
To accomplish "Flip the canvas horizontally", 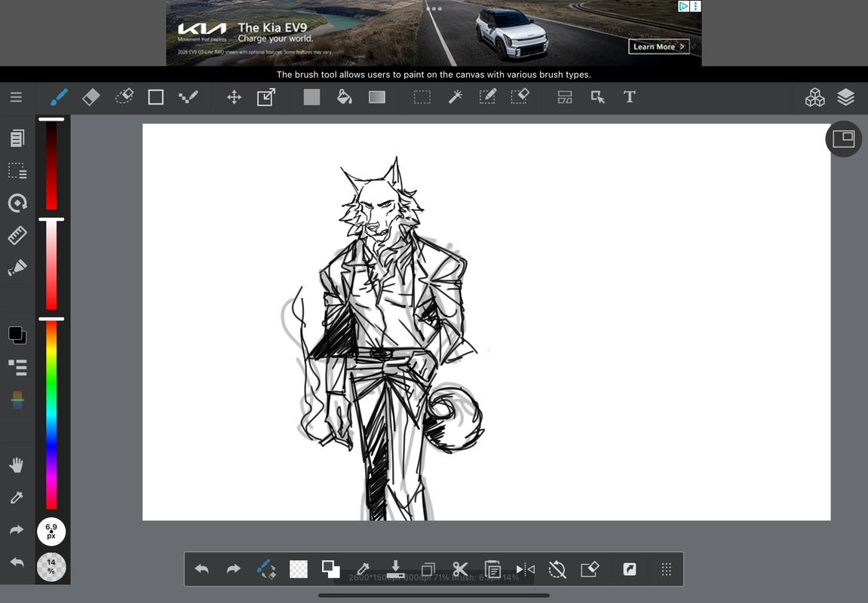I will point(526,569).
